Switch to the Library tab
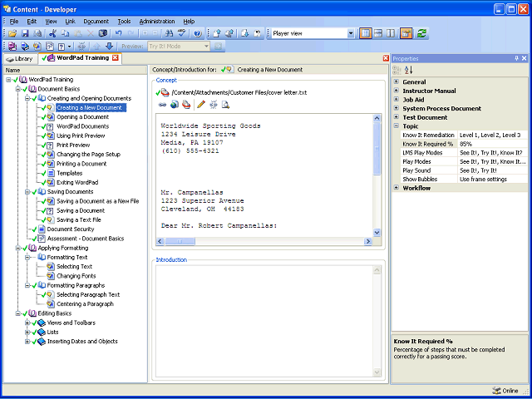This screenshot has width=532, height=399. [19, 58]
